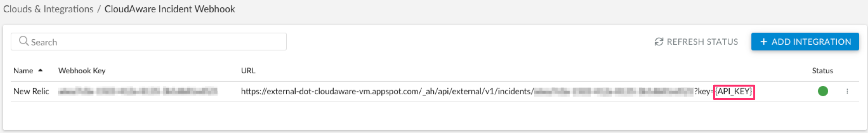This screenshot has width=868, height=133.
Task: Click the REFRESH STATUS button
Action: point(696,42)
